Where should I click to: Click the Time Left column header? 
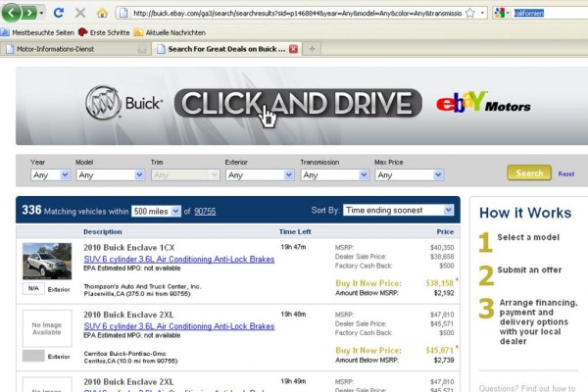click(295, 232)
